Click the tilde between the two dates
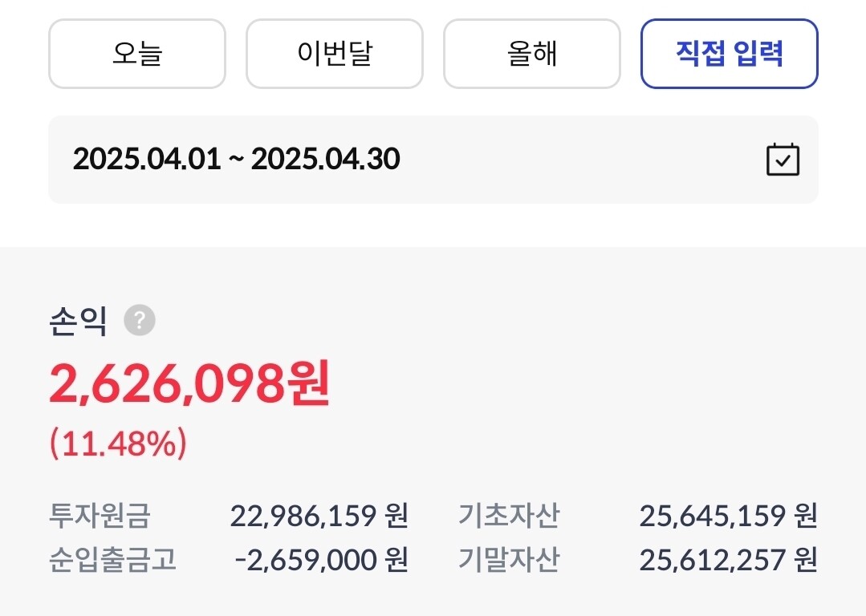This screenshot has height=616, width=866. (236, 160)
